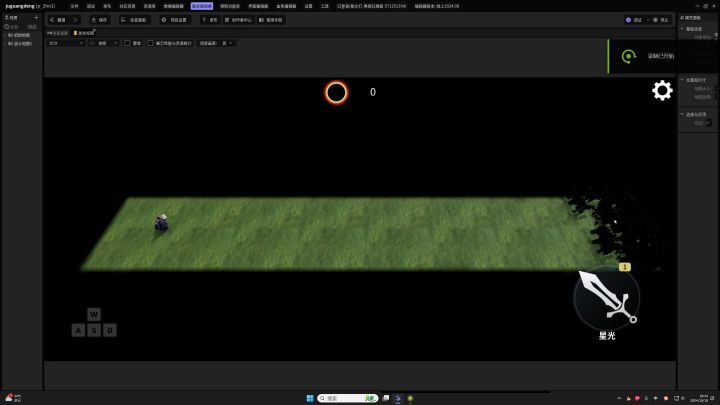Click the S movement key button
This screenshot has width=720, height=405.
(x=94, y=330)
